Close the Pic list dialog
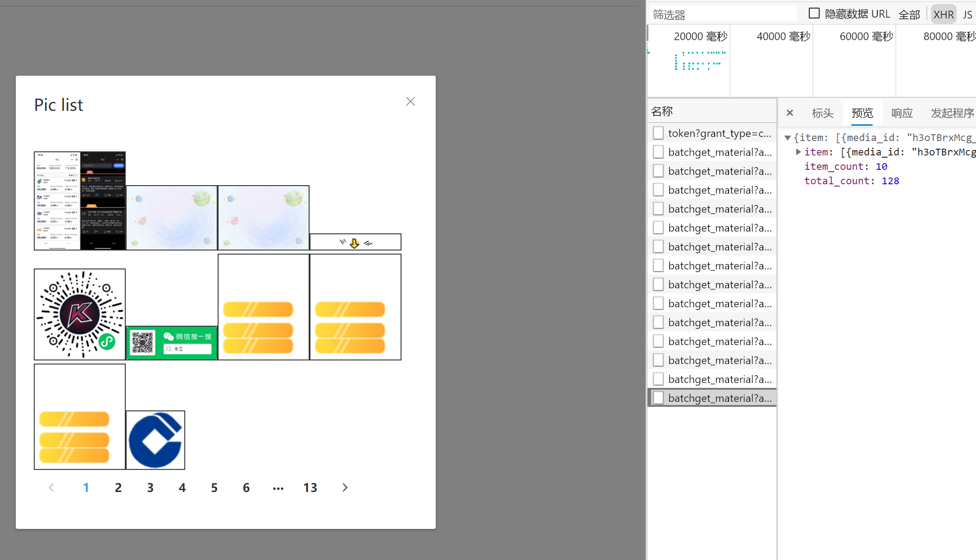 410,101
